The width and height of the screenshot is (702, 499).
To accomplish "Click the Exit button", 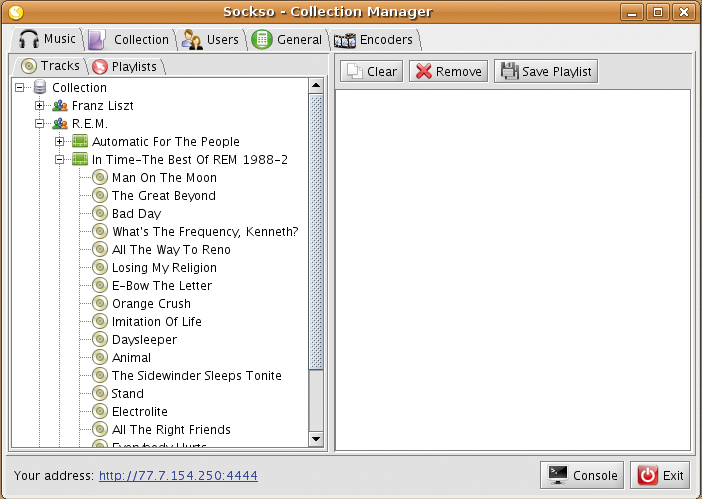I will pyautogui.click(x=660, y=475).
